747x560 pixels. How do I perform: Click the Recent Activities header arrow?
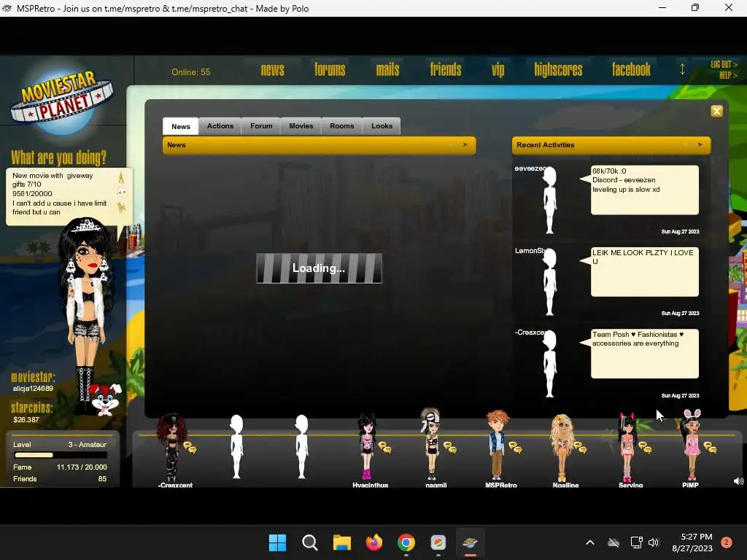[x=700, y=144]
